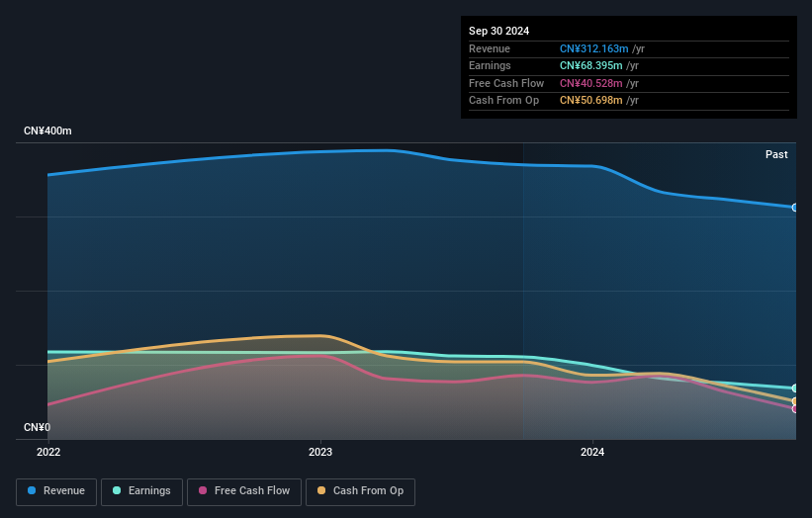Image resolution: width=812 pixels, height=518 pixels.
Task: Select the Earnings endpoint marker on teal line
Action: pyautogui.click(x=795, y=388)
